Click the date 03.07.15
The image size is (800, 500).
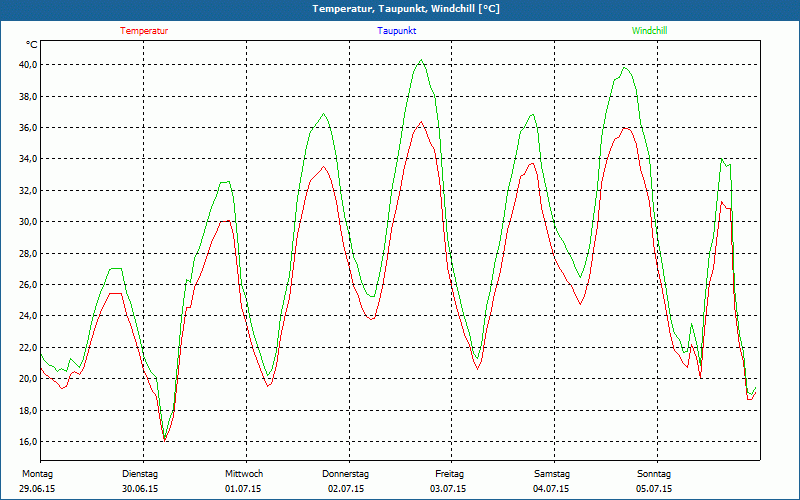[448, 489]
